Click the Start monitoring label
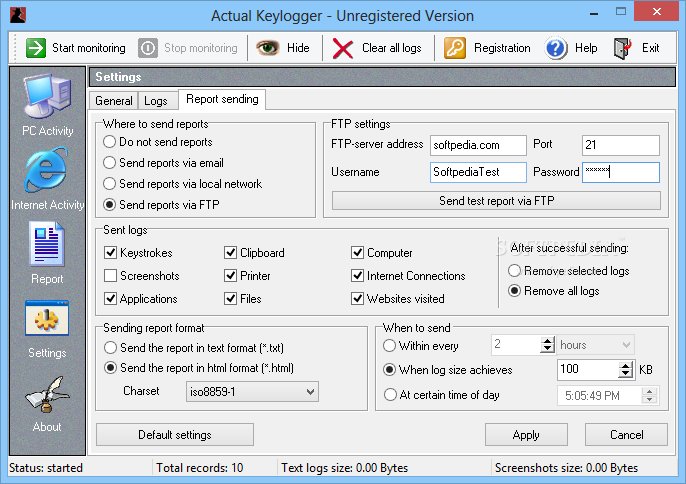Viewport: 686px width, 484px height. pyautogui.click(x=89, y=48)
